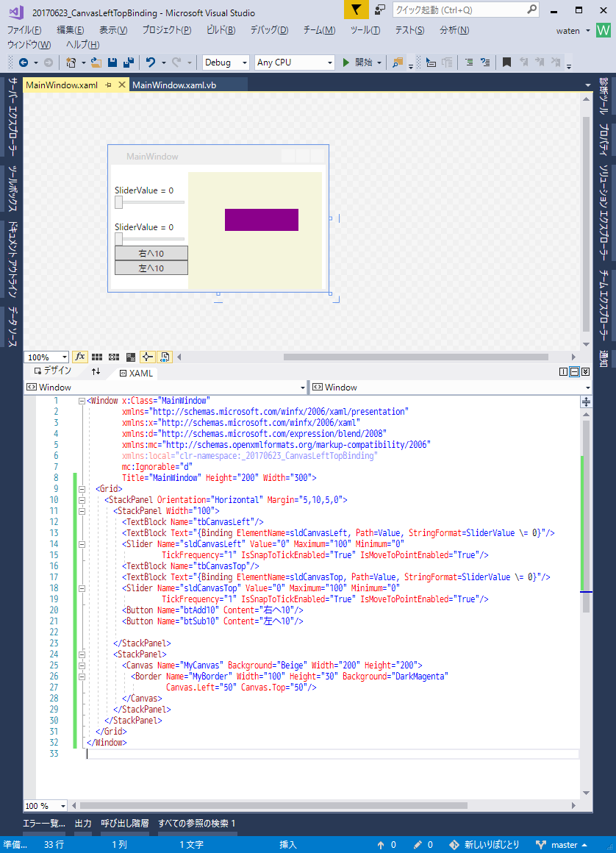The image size is (616, 853).
Task: Click the vertical split layout icon
Action: pyautogui.click(x=563, y=371)
